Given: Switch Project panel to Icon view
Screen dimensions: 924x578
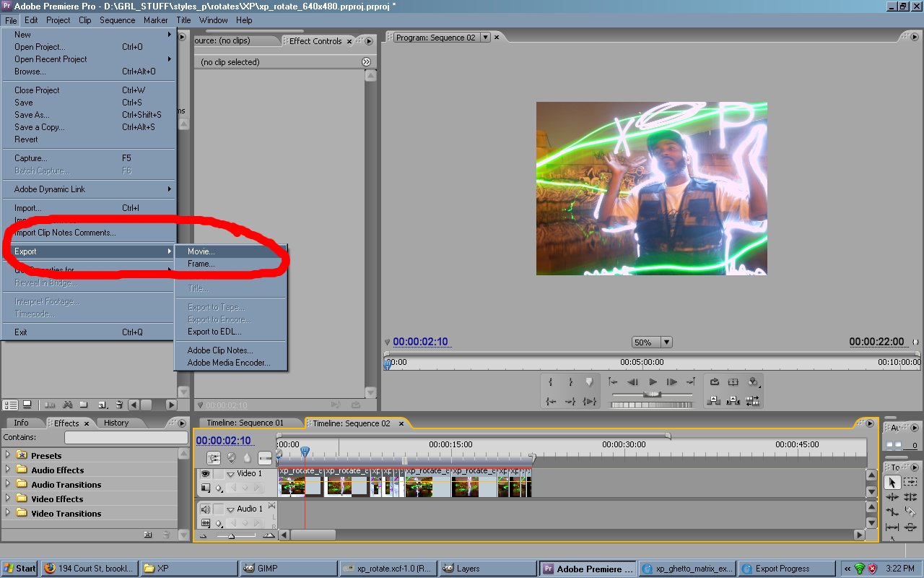Looking at the screenshot, I should 27,405.
